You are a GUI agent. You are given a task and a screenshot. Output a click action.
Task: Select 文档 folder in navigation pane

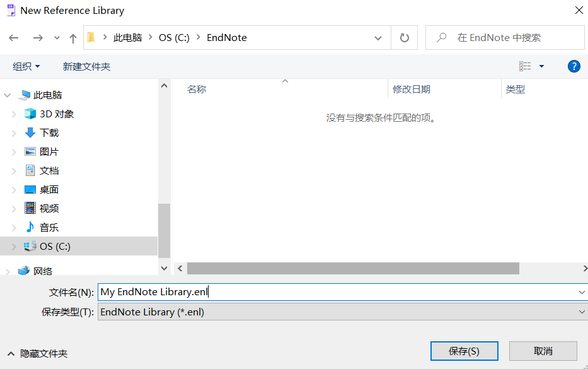[49, 171]
